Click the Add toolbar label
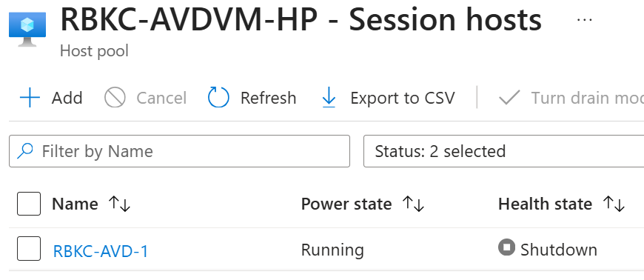 (67, 98)
